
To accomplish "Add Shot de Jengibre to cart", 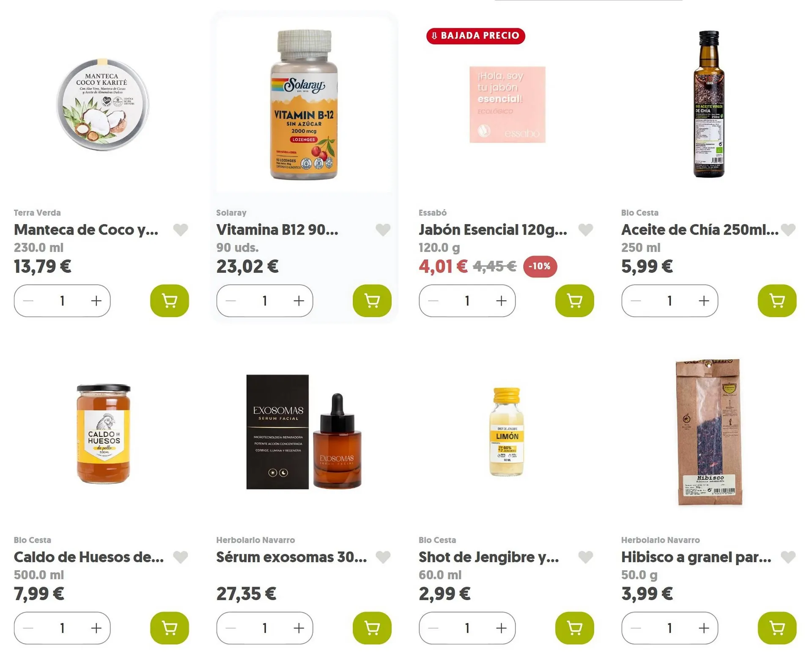I will (574, 628).
